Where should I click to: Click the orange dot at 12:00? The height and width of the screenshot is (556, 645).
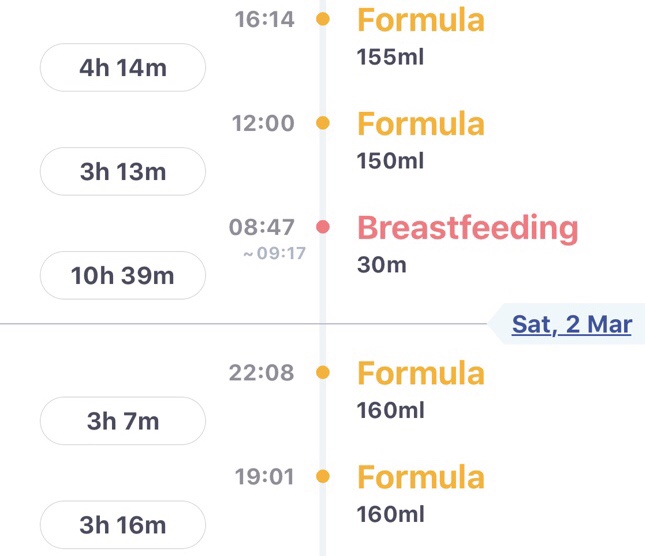[322, 123]
